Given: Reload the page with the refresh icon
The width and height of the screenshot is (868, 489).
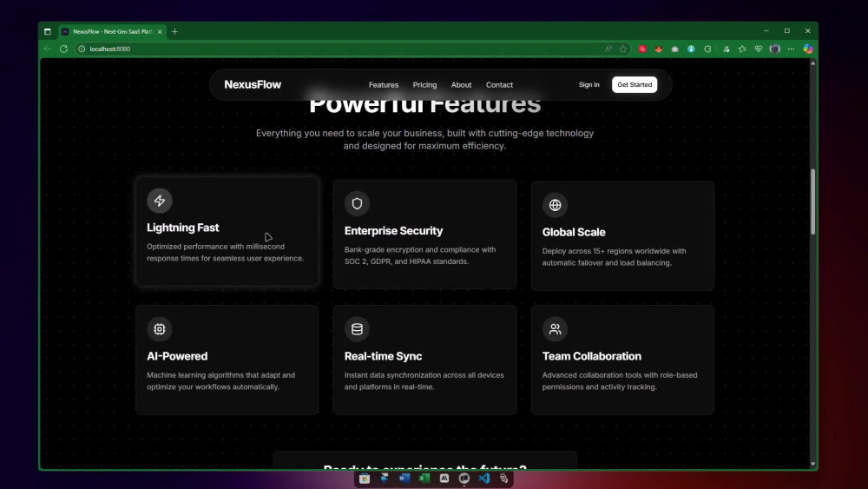Looking at the screenshot, I should click(x=63, y=49).
